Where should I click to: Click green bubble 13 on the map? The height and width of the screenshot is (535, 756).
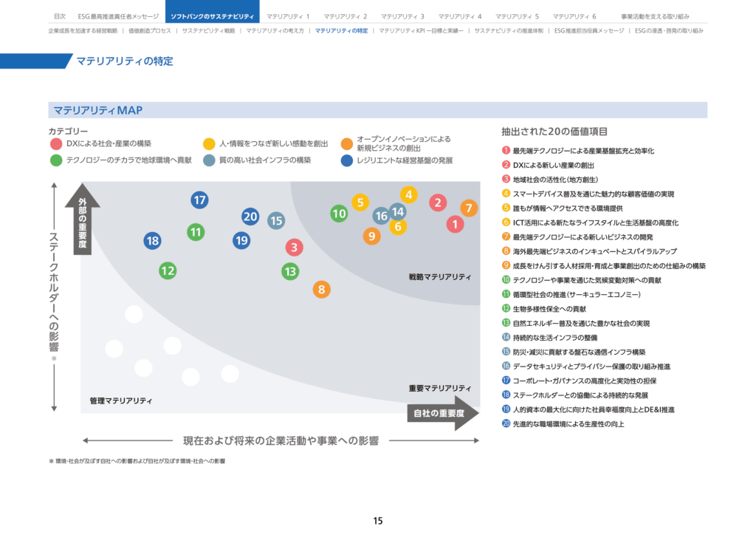290,272
